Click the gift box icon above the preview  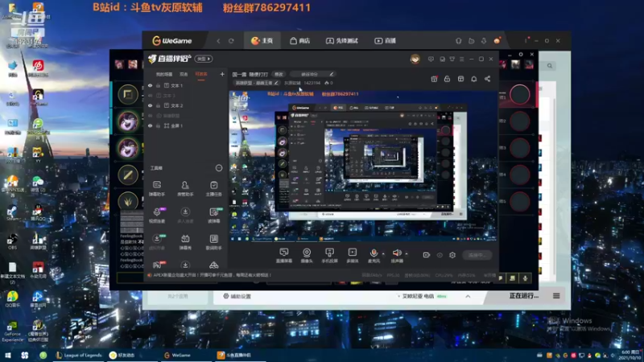434,79
